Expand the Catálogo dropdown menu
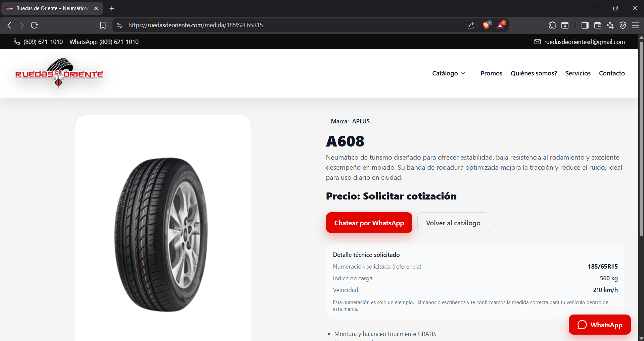The width and height of the screenshot is (644, 341). 449,73
